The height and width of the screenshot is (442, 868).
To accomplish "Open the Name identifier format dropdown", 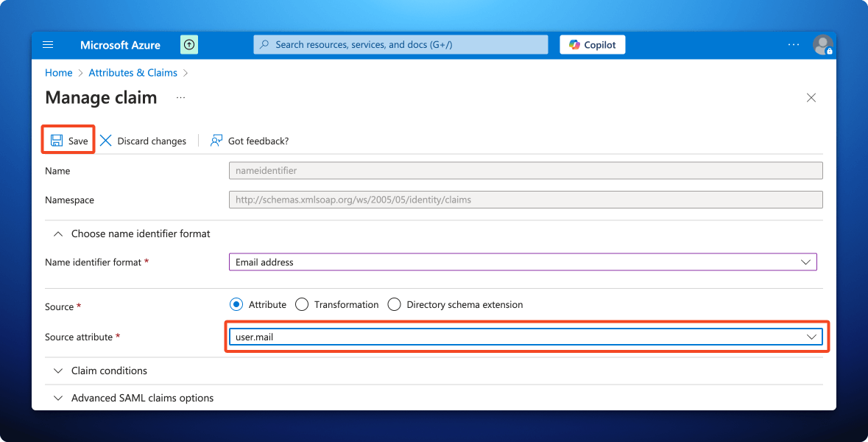I will pyautogui.click(x=805, y=262).
